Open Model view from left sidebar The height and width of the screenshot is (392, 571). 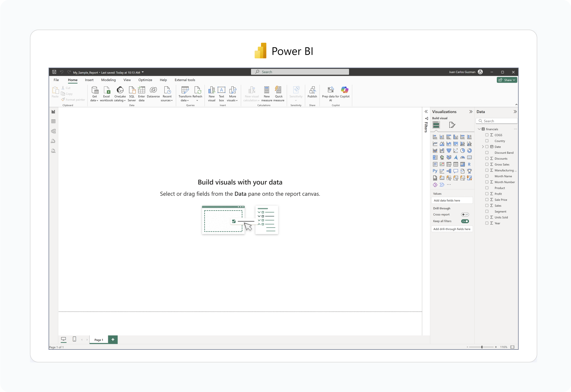tap(53, 131)
